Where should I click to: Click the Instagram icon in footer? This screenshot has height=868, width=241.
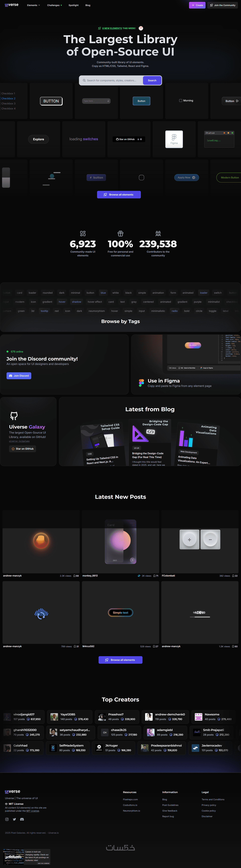tap(7, 819)
